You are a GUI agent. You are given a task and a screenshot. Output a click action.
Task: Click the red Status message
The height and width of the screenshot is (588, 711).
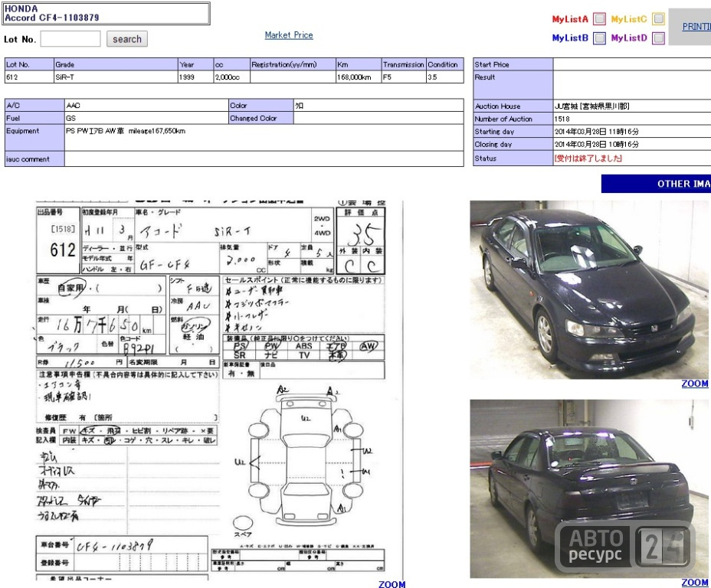pos(588,158)
